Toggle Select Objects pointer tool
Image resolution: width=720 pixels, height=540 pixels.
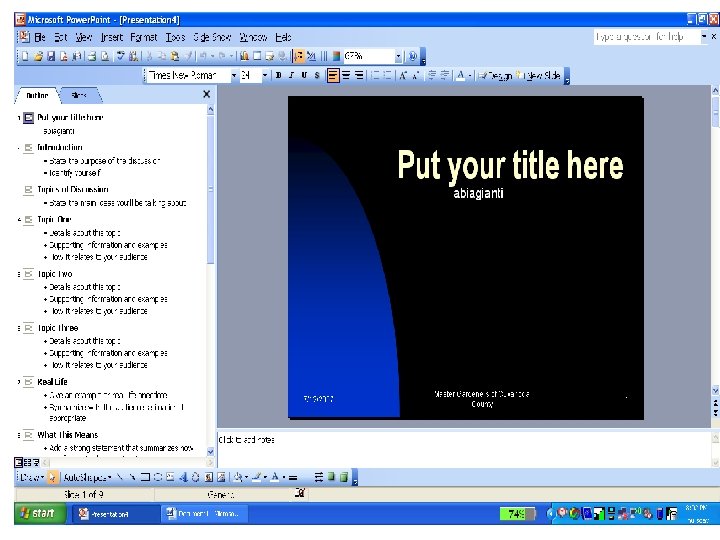point(52,477)
